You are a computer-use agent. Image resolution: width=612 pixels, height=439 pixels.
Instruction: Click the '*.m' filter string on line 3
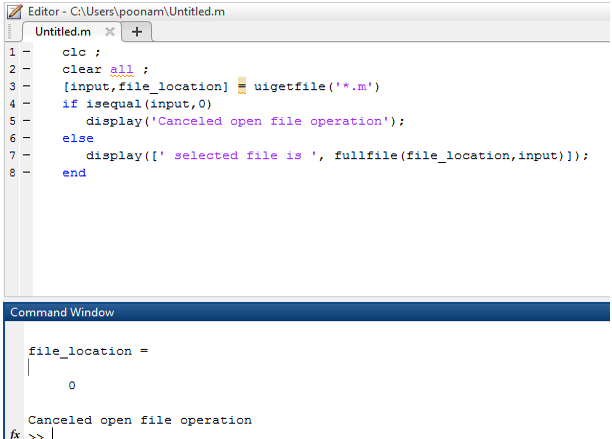(x=352, y=86)
